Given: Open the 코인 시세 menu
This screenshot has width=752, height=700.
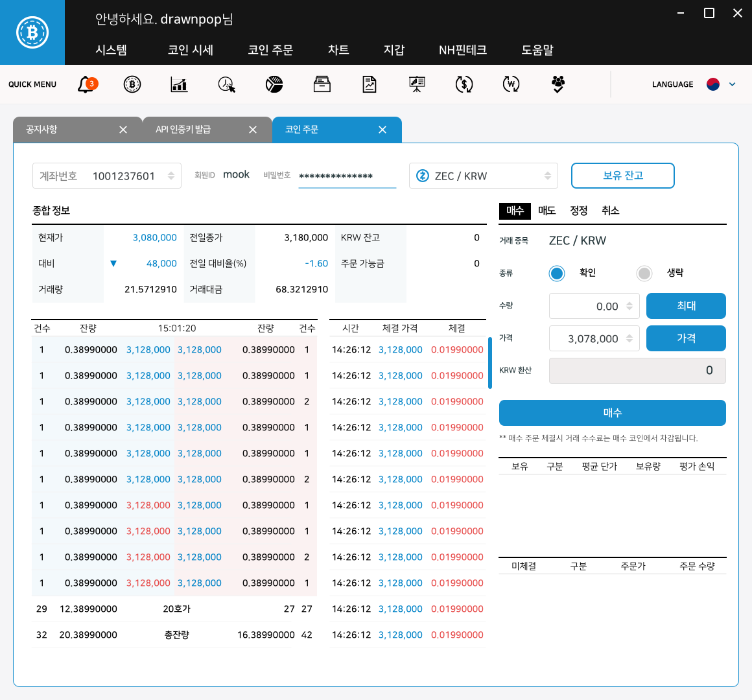Looking at the screenshot, I should [x=190, y=50].
